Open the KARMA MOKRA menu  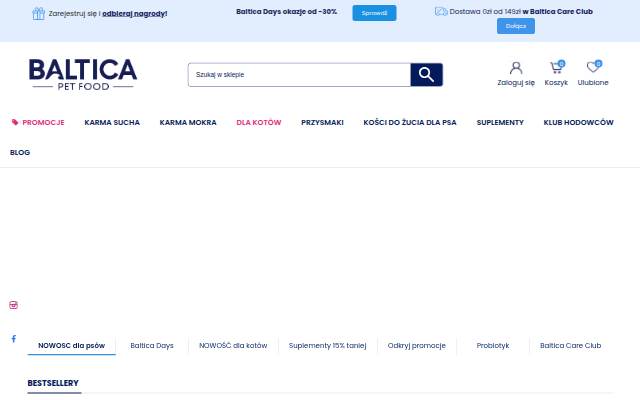pyautogui.click(x=188, y=122)
